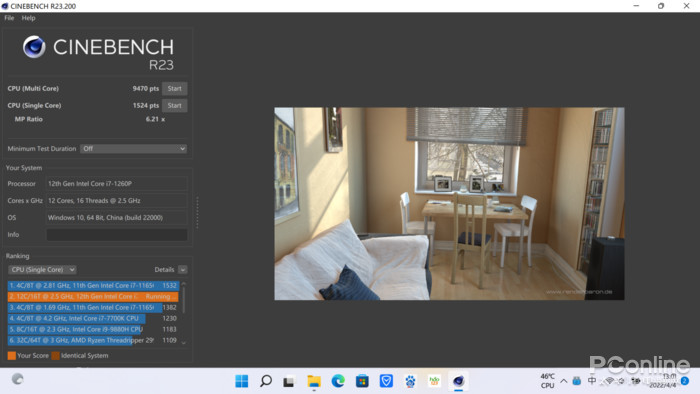Start the CPU (Multi Core) test
700x394 pixels.
coord(175,88)
